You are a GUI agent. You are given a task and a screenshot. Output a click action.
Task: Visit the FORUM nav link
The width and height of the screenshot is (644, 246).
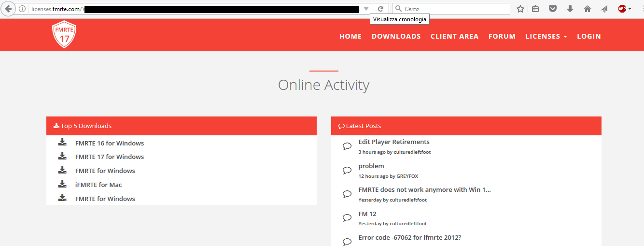(502, 36)
